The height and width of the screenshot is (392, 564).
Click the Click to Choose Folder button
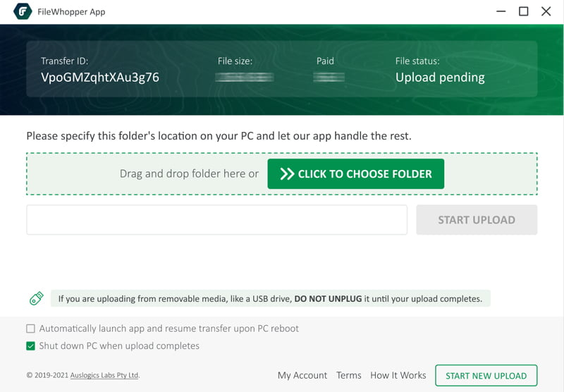tap(356, 173)
